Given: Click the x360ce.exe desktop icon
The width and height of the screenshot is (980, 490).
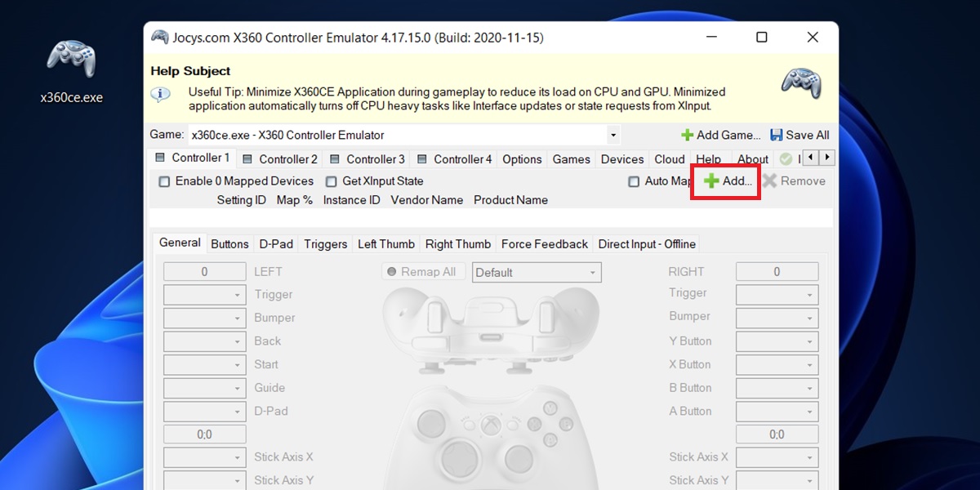Looking at the screenshot, I should pyautogui.click(x=71, y=61).
